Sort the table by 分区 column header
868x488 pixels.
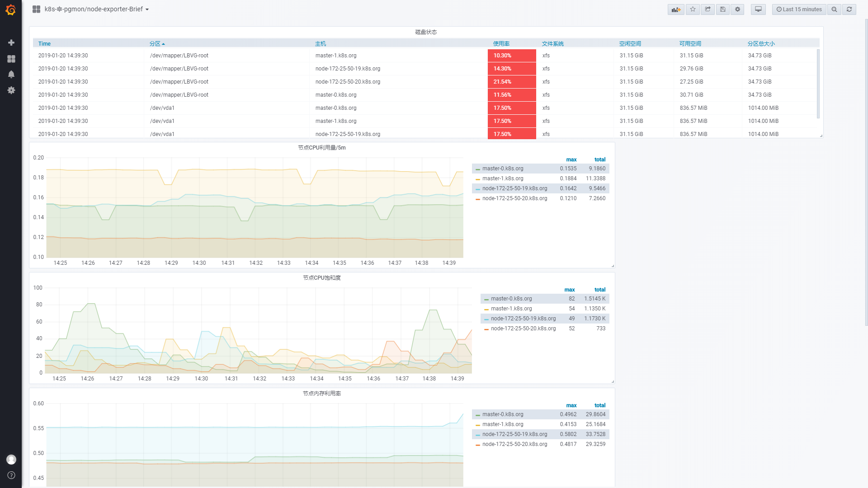(x=155, y=44)
